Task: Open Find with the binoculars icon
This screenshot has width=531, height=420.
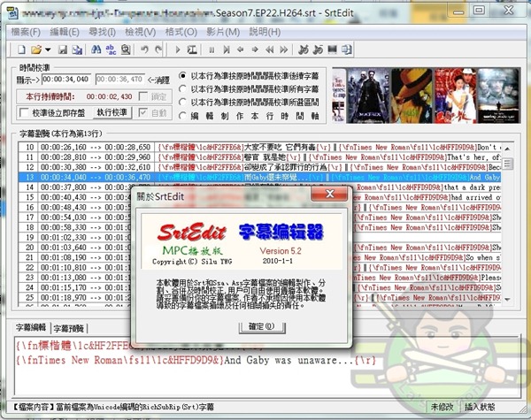Action: pyautogui.click(x=96, y=50)
